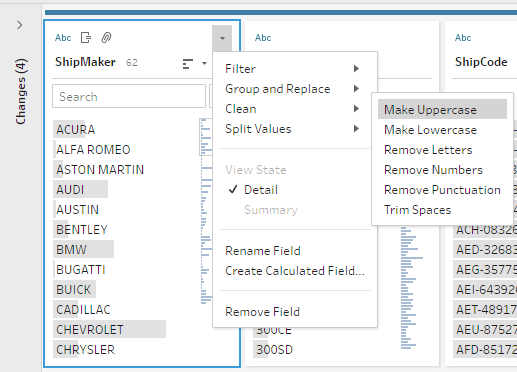Select Remove Punctuation
Image resolution: width=517 pixels, height=372 pixels.
442,190
